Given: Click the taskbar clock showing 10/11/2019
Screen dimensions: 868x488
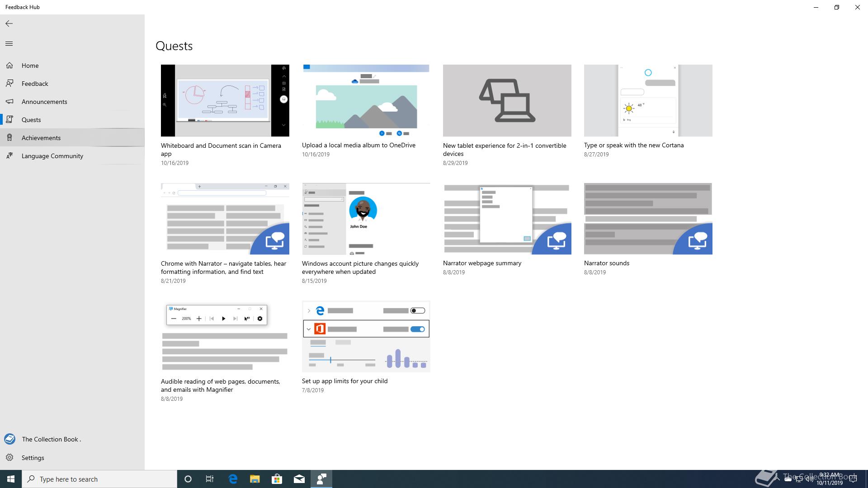Looking at the screenshot, I should point(829,479).
